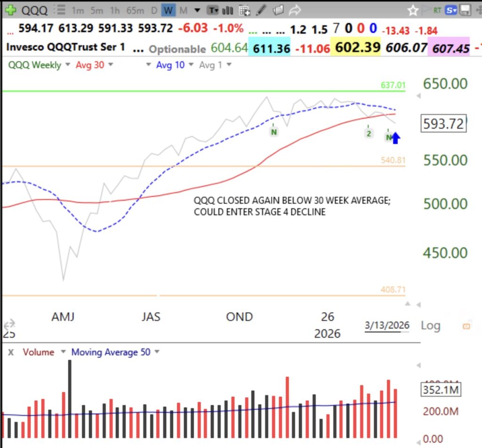482x448 pixels.
Task: Switch to the D daily timeframe
Action: [153, 9]
